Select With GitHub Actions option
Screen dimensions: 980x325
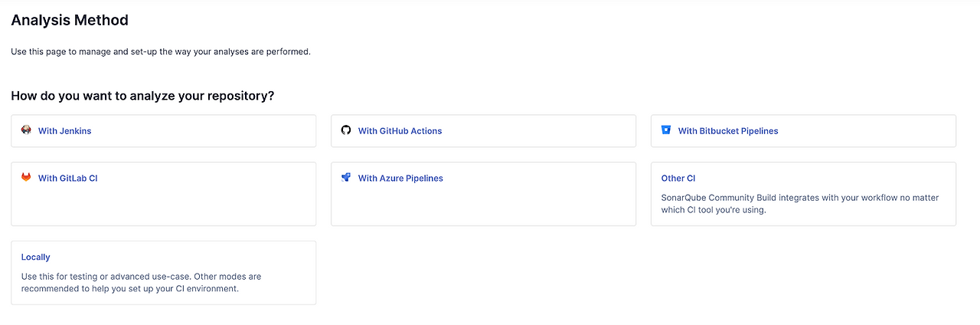tap(400, 131)
